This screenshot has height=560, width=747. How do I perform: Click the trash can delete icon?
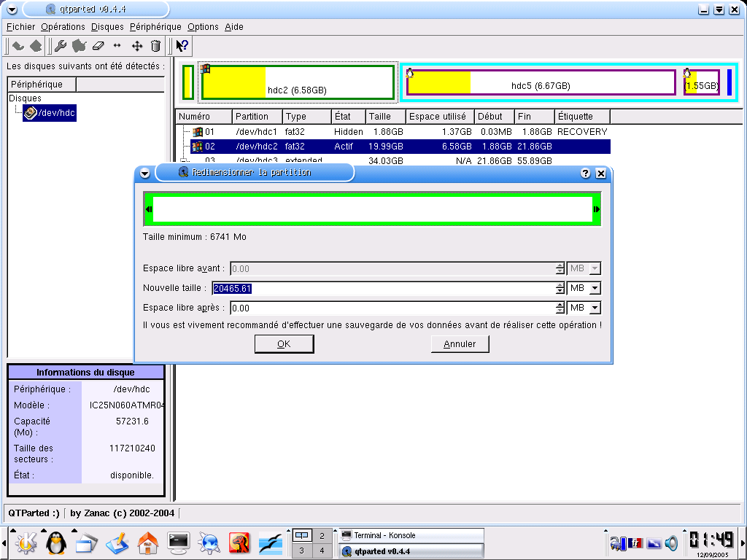pyautogui.click(x=155, y=46)
